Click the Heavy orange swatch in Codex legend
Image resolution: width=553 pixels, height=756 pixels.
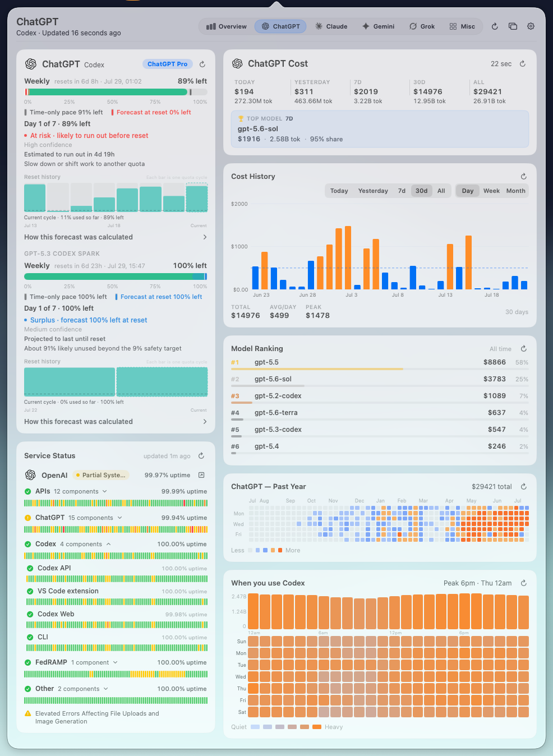pos(316,727)
